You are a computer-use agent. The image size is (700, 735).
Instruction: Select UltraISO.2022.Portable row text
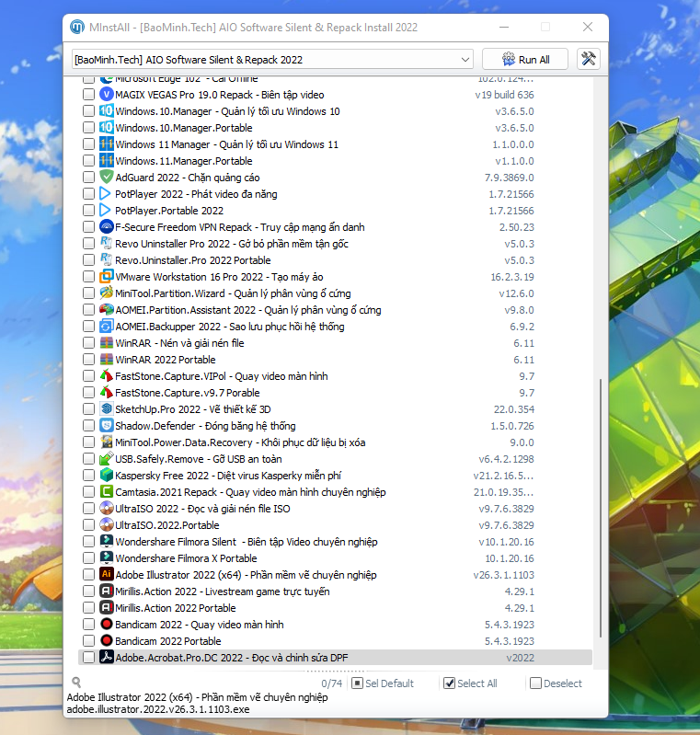tap(167, 525)
